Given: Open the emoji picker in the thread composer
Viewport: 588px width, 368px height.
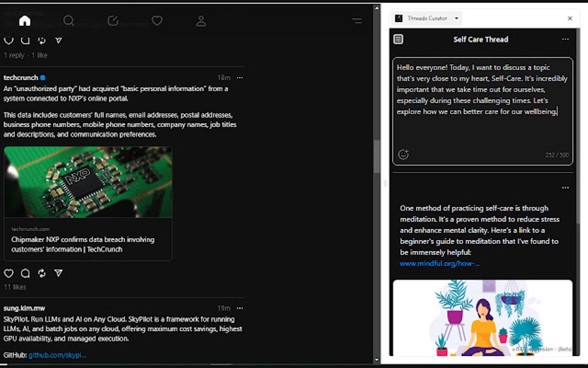Looking at the screenshot, I should [x=403, y=153].
